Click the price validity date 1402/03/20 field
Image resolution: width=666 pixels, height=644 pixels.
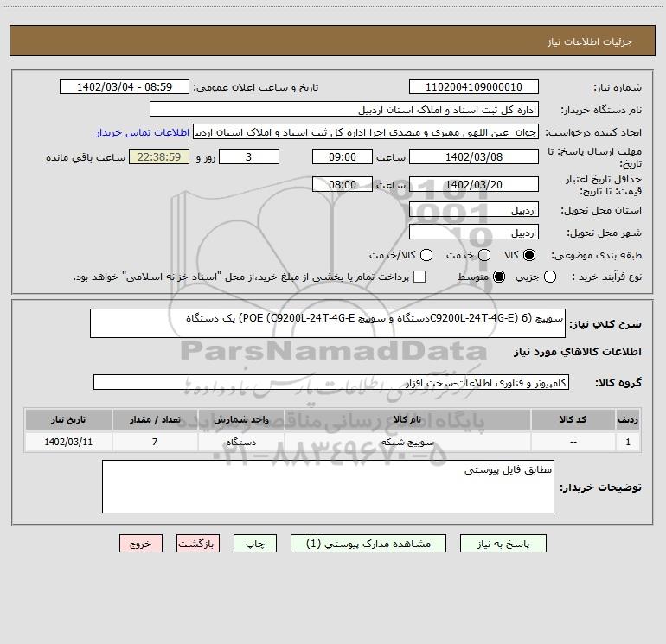474,185
